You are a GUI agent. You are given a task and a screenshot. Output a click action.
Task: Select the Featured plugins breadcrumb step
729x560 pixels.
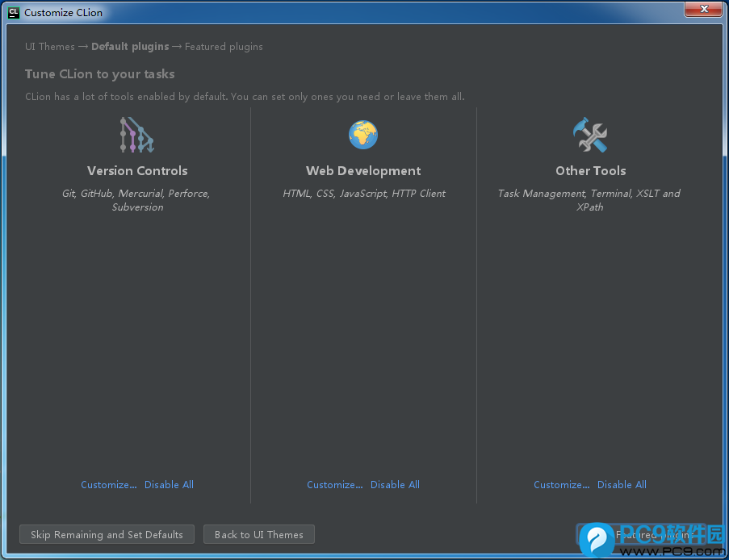(224, 47)
